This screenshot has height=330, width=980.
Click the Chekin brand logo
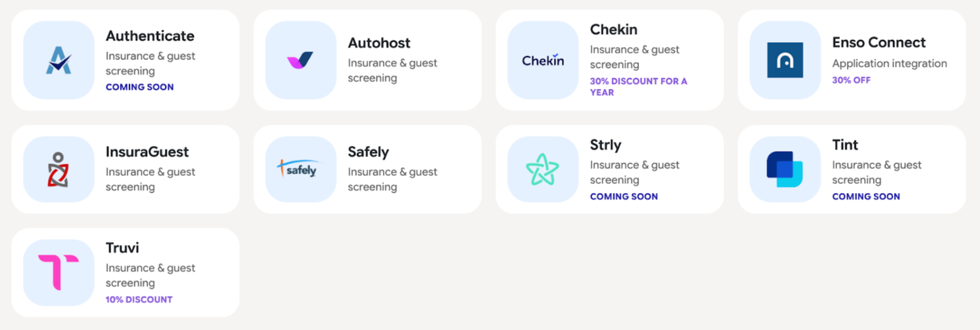coord(542,60)
